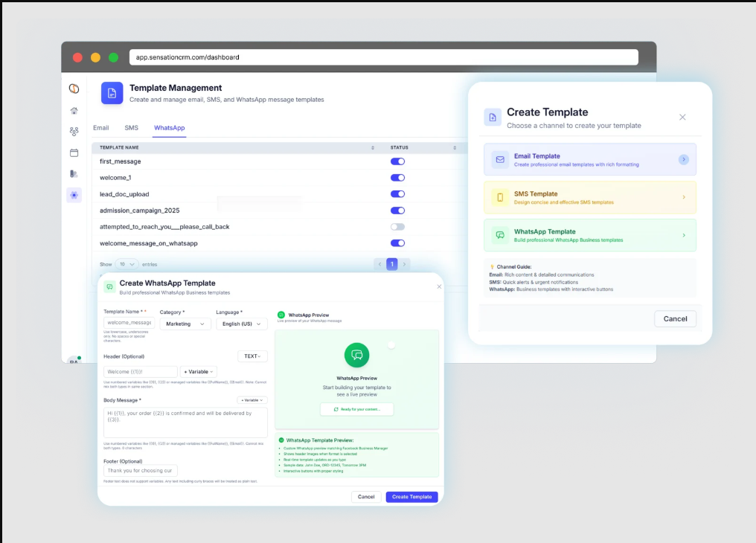Click the SMS Template card chevron

pyautogui.click(x=684, y=197)
